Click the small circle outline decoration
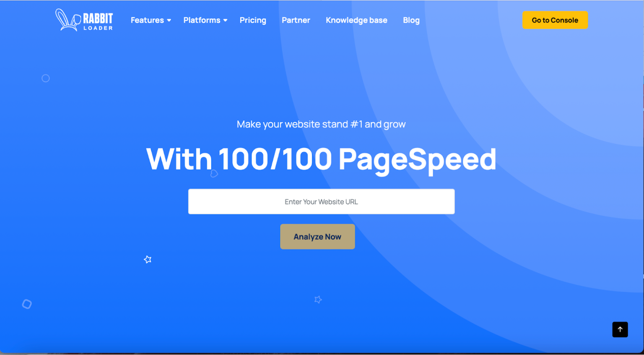The image size is (644, 355). tap(46, 78)
